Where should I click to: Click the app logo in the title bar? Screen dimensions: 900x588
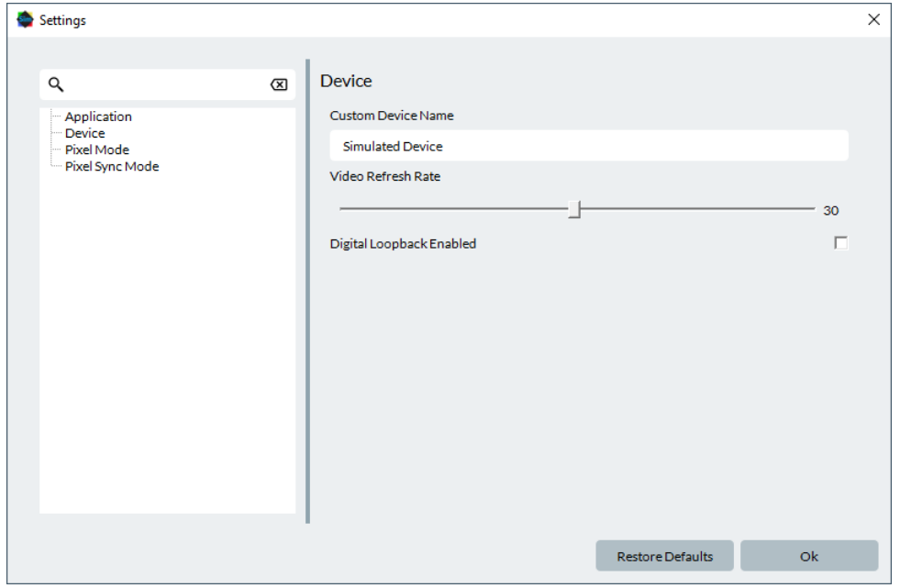click(x=25, y=19)
